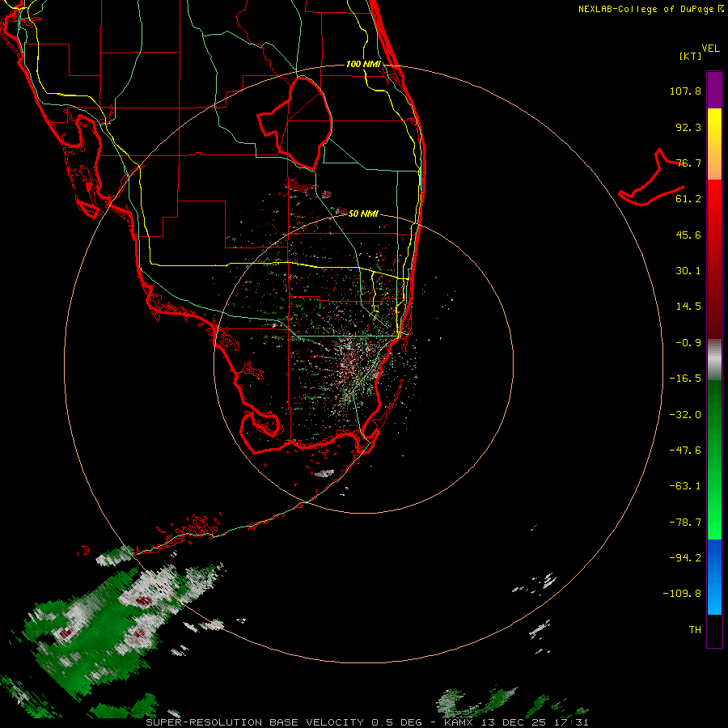Click the 107.8 knot legend value
This screenshot has width=728, height=728.
coord(685,91)
